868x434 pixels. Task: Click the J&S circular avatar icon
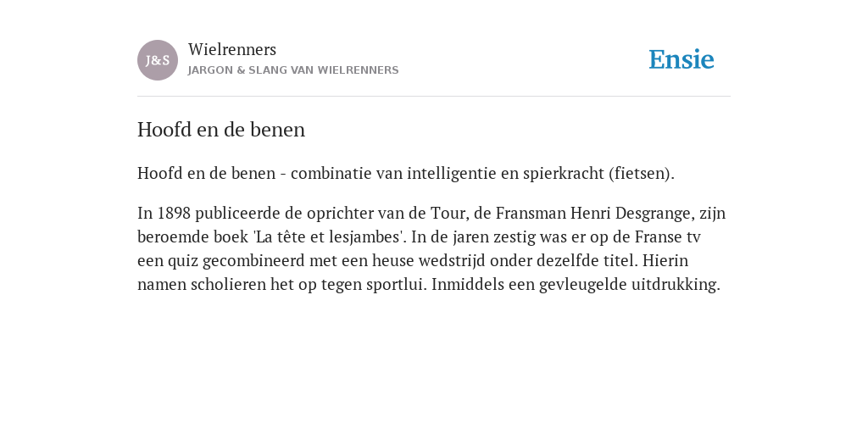coord(158,60)
